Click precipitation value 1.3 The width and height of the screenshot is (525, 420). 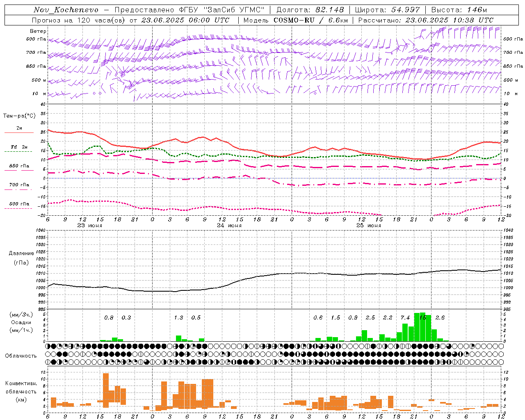(178, 318)
